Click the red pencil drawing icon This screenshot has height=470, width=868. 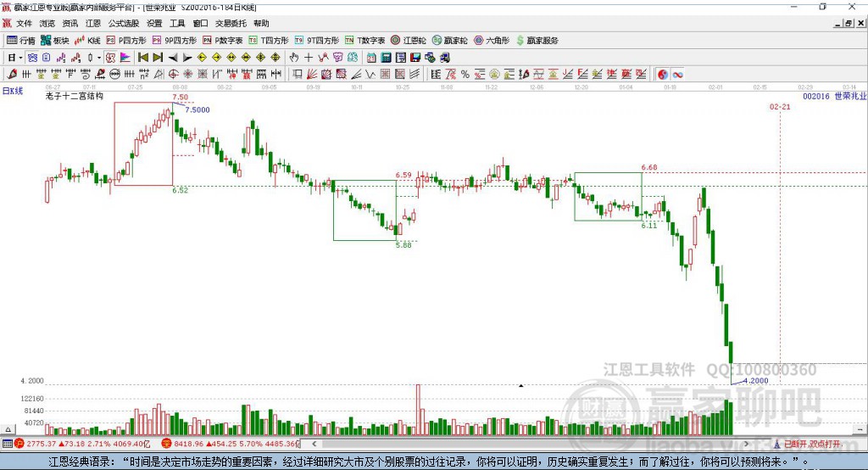coord(12,75)
